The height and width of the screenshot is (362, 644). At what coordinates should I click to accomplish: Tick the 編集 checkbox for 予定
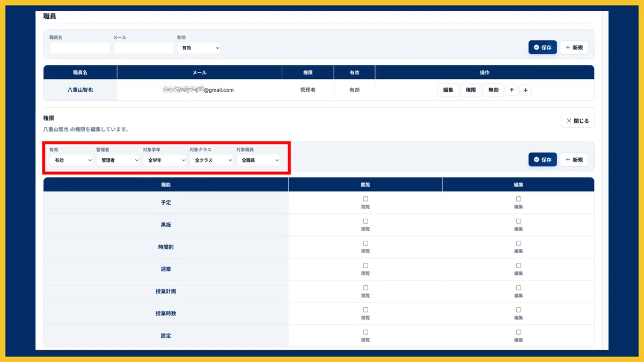click(x=518, y=199)
